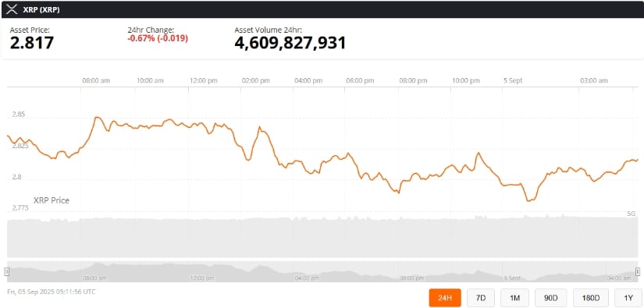
Task: Click the navigator overview area chart
Action: point(322,271)
